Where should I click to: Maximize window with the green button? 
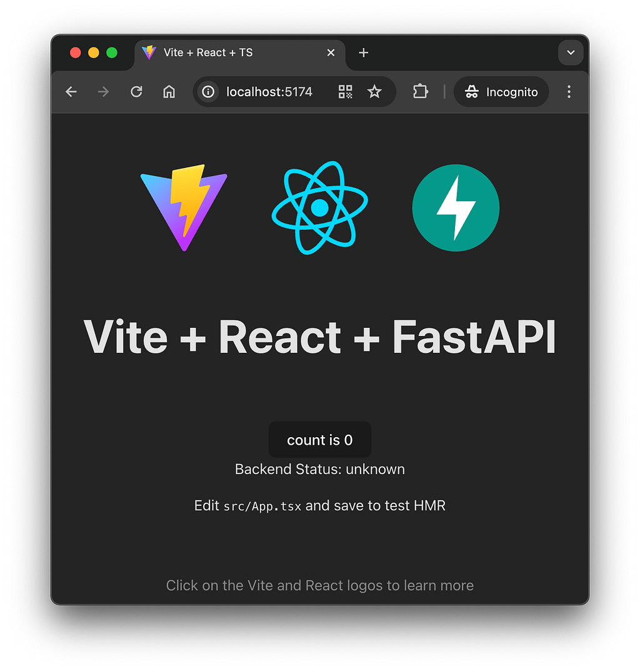click(112, 52)
